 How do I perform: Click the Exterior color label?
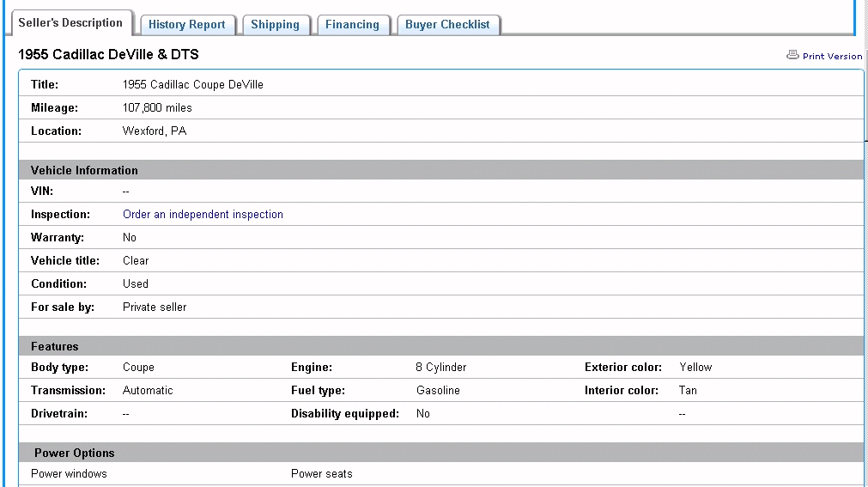click(x=623, y=368)
